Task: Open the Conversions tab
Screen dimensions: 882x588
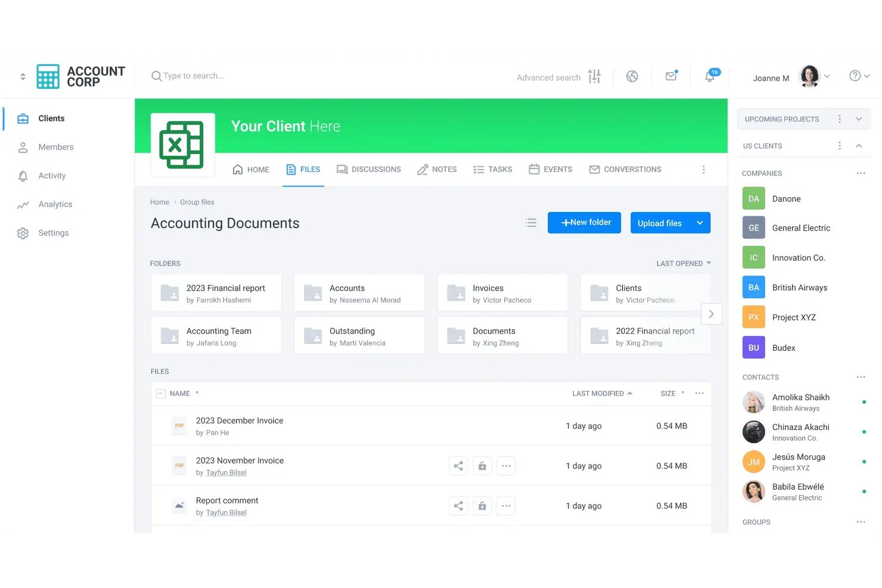Action: point(625,170)
